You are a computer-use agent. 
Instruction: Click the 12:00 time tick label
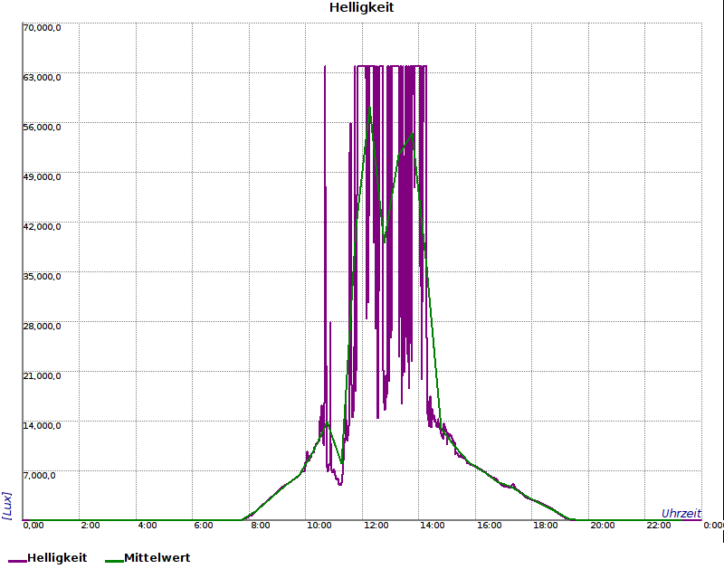point(376,526)
